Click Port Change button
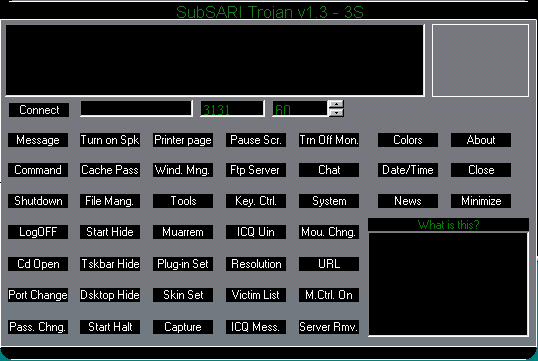 (38, 295)
